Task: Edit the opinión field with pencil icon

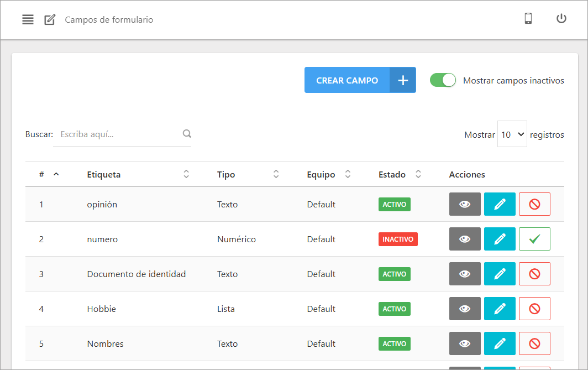Action: click(x=500, y=204)
